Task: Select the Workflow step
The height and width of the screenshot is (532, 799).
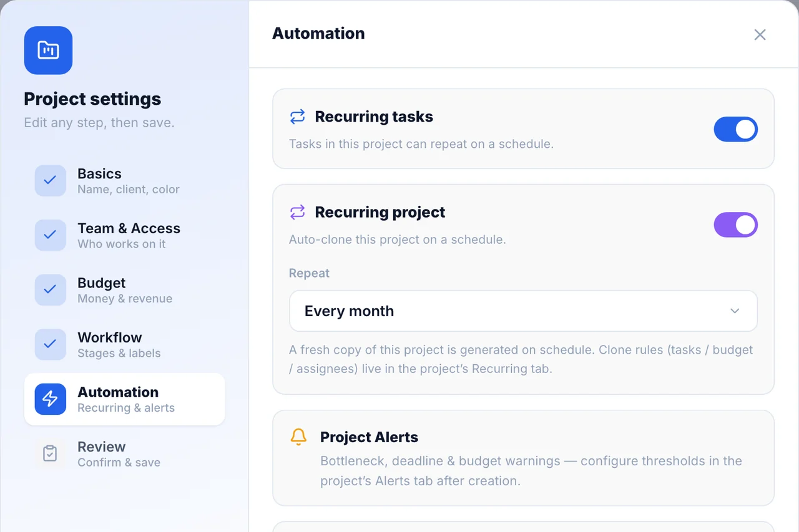Action: (124, 344)
